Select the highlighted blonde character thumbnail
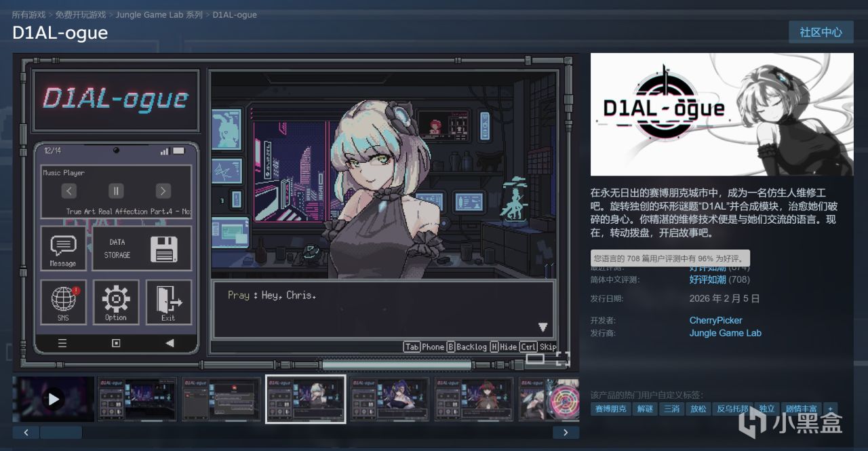Viewport: 868px width, 451px height. [x=306, y=399]
